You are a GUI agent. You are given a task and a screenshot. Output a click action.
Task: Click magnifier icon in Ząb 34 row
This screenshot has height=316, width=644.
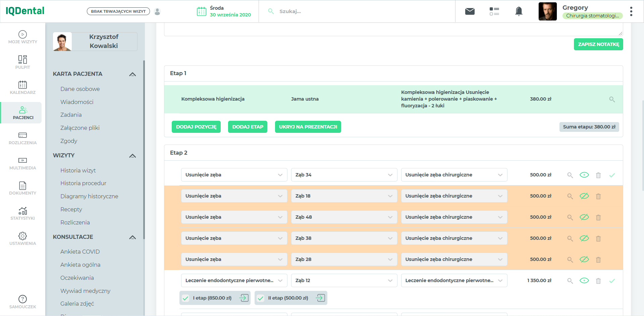pos(570,175)
